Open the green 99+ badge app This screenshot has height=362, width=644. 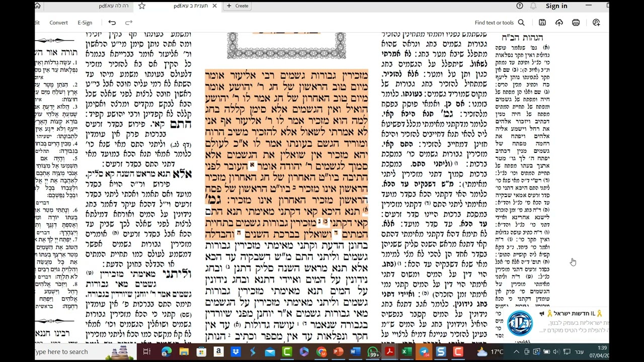pos(373,352)
